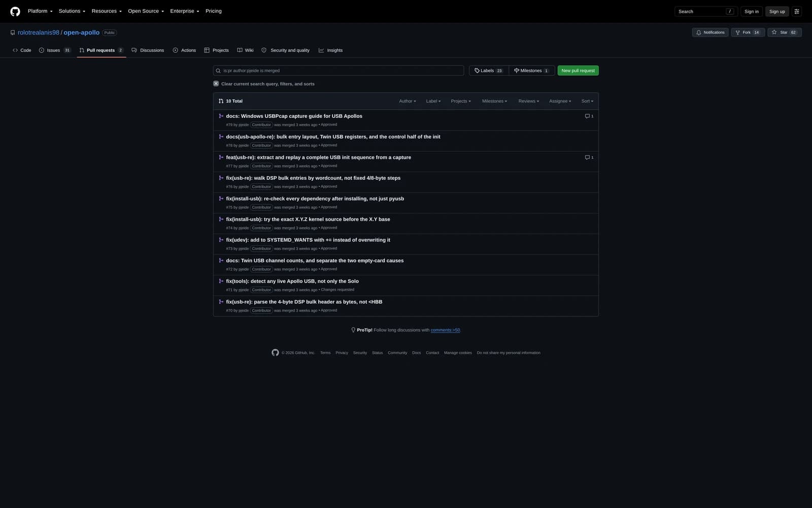The width and height of the screenshot is (812, 508).
Task: Click the Sign up button
Action: (x=777, y=11)
